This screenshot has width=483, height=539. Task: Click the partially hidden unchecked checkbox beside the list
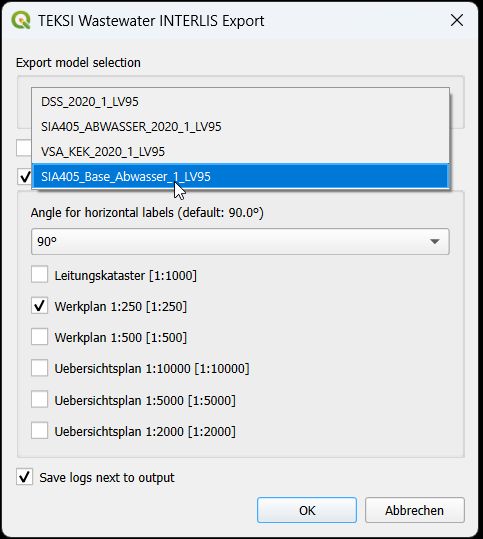24,148
